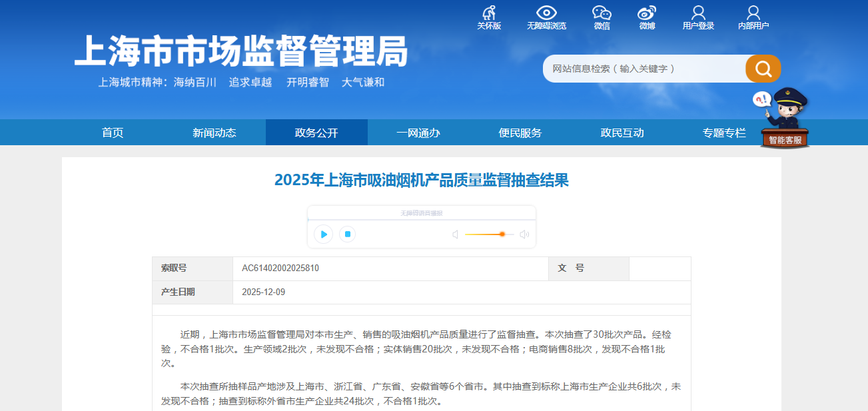Focus the 网站信息检索 search input field
Screen dimensions: 868x411
tap(643, 69)
